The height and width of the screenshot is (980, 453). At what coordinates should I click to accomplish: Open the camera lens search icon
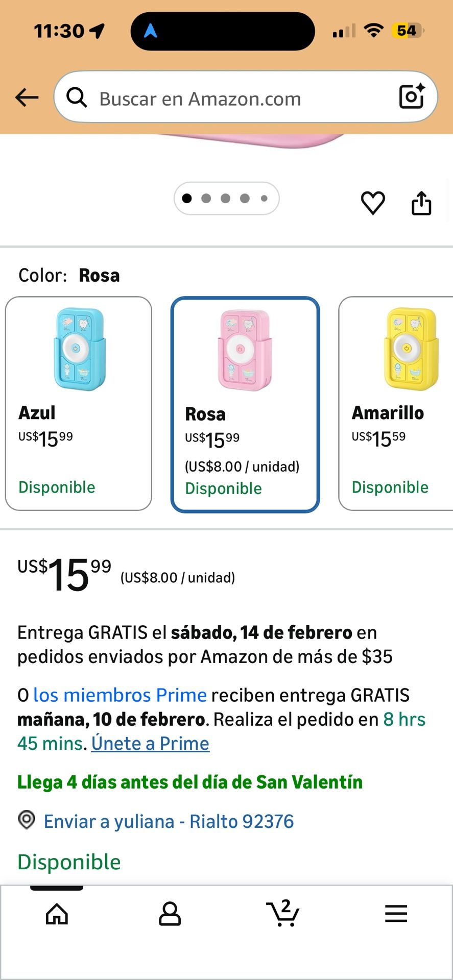point(412,96)
